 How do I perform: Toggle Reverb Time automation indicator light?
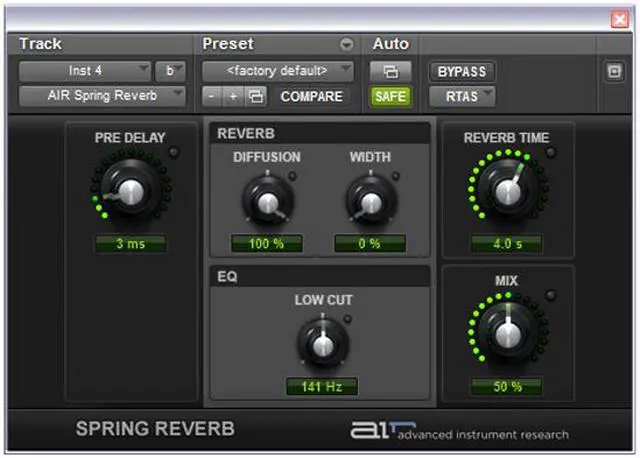click(x=551, y=152)
